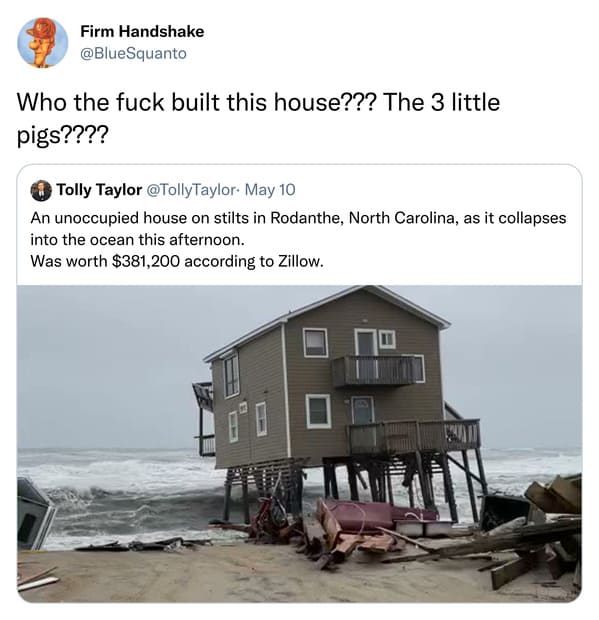Open the @TollyTaylor handle link
Viewport: 599px width, 620px height.
191,190
